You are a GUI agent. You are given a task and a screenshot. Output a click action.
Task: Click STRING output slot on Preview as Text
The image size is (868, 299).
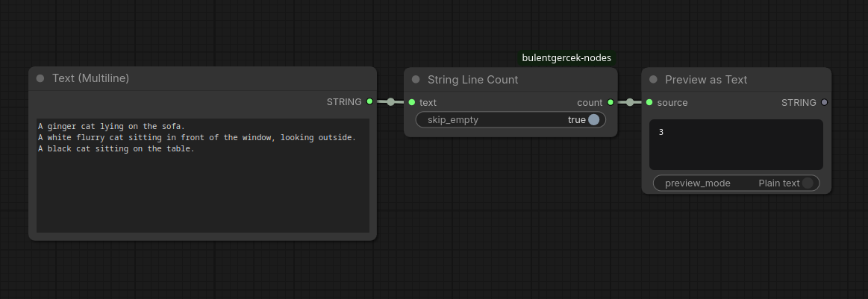pyautogui.click(x=824, y=102)
